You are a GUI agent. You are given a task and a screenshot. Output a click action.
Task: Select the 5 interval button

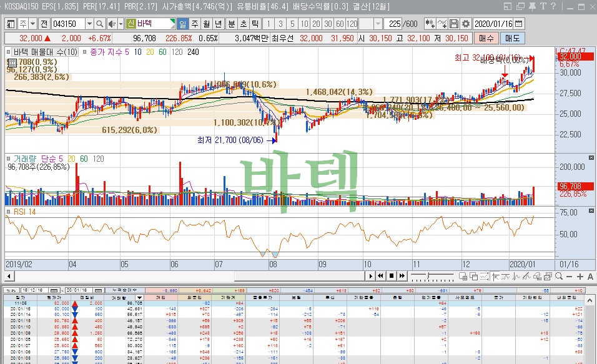292,24
